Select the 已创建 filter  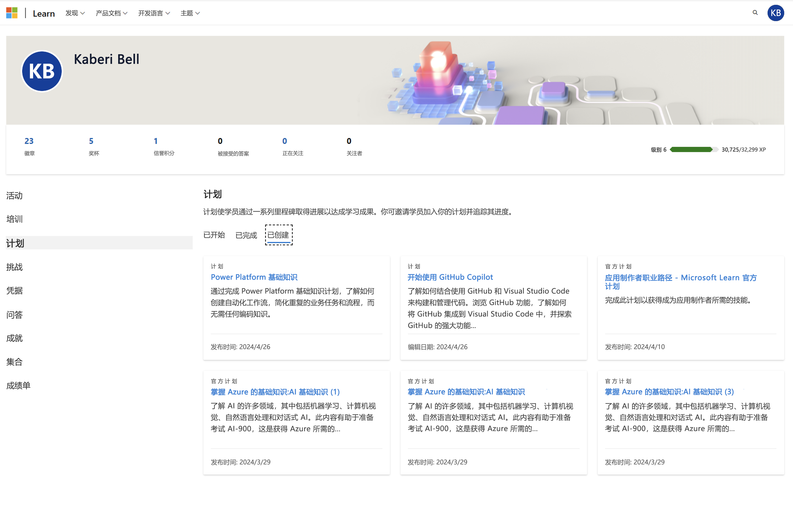click(278, 235)
